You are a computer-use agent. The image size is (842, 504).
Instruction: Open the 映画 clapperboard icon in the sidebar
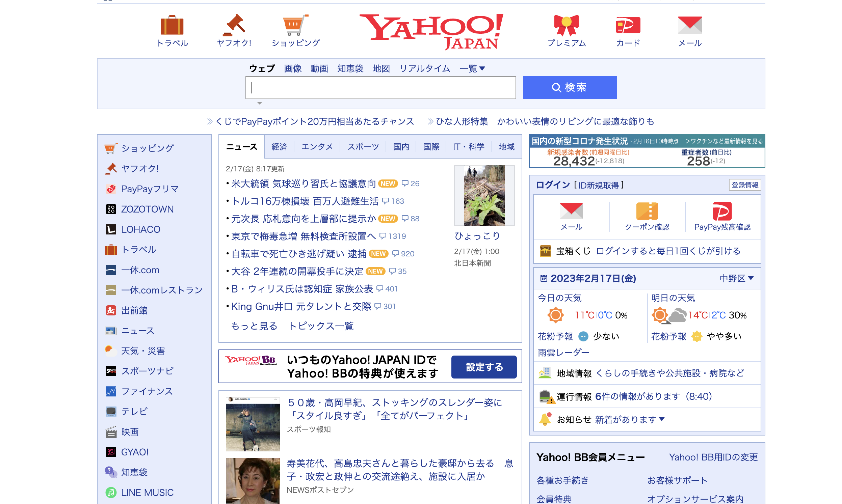click(111, 432)
